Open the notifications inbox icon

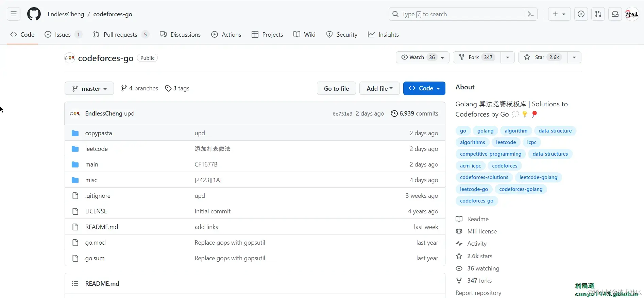[615, 14]
